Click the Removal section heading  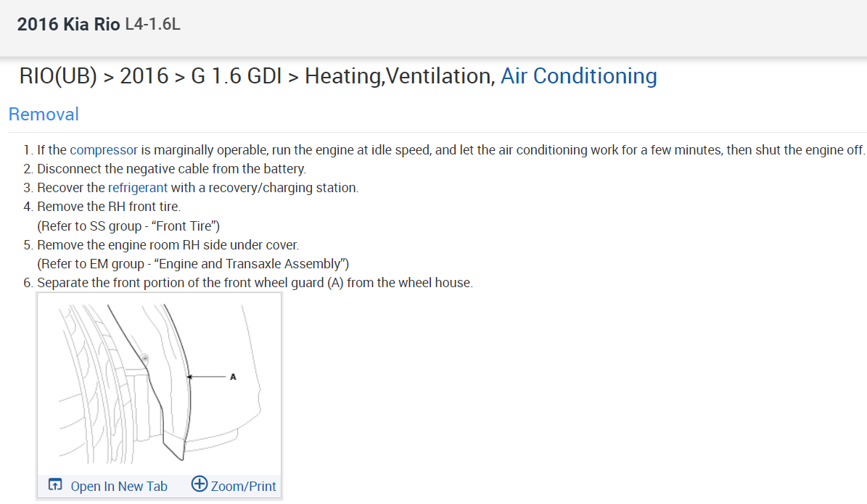pos(44,115)
